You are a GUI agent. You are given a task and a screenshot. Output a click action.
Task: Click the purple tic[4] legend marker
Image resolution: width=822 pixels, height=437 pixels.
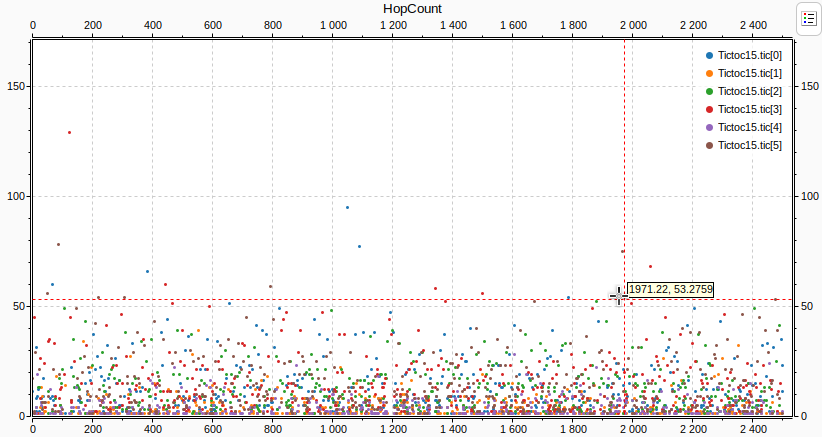(709, 127)
